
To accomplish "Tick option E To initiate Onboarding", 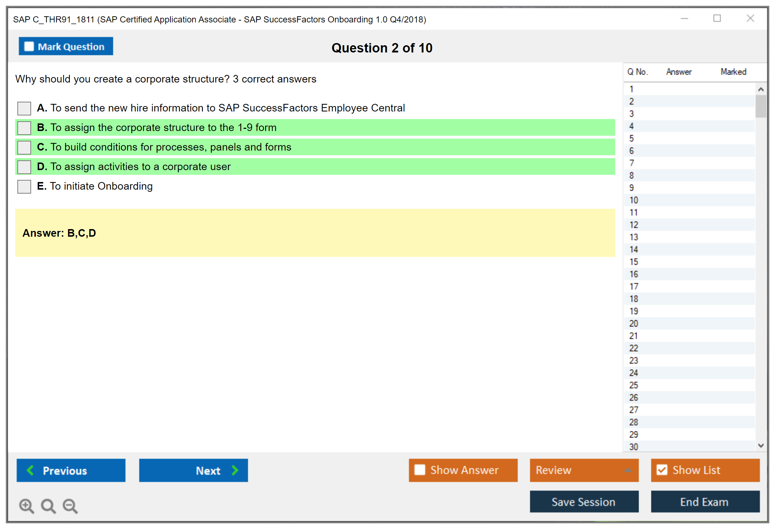I will pos(24,186).
